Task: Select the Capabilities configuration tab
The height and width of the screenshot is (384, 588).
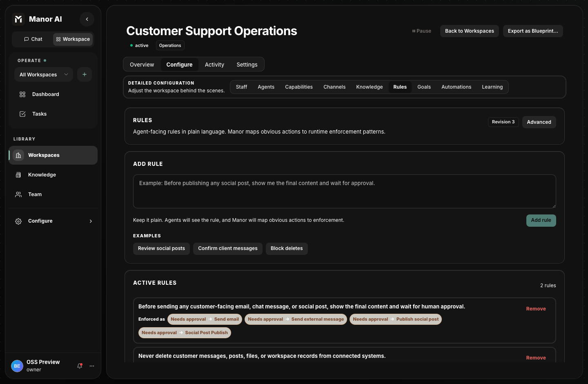Action: point(299,87)
